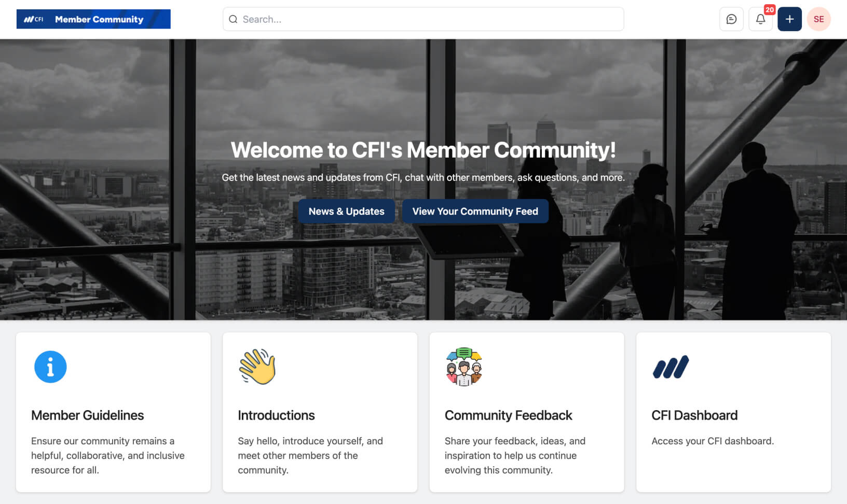The image size is (847, 504).
Task: Open the SE profile avatar menu
Action: (818, 19)
